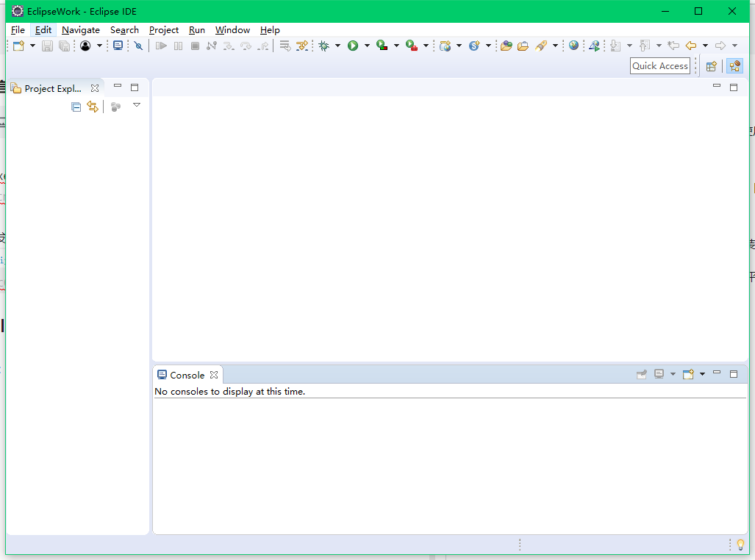Open New Servlet dropdown arrow

point(488,46)
